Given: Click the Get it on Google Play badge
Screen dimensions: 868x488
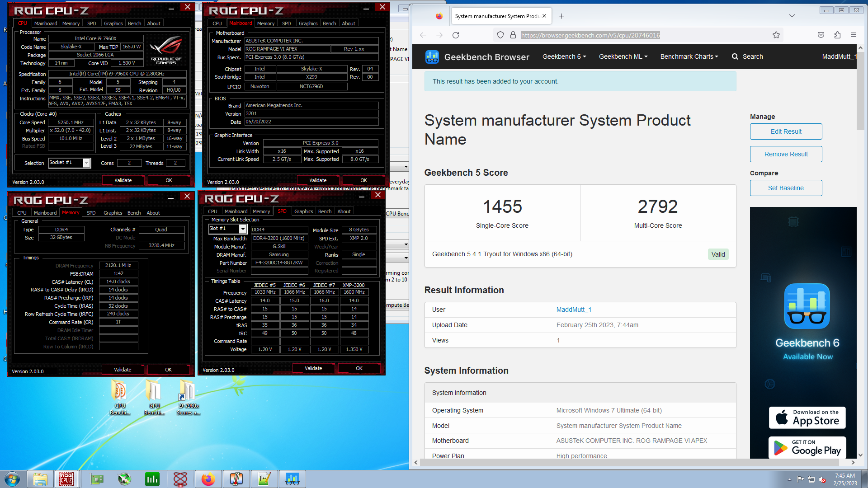Looking at the screenshot, I should coord(807,447).
